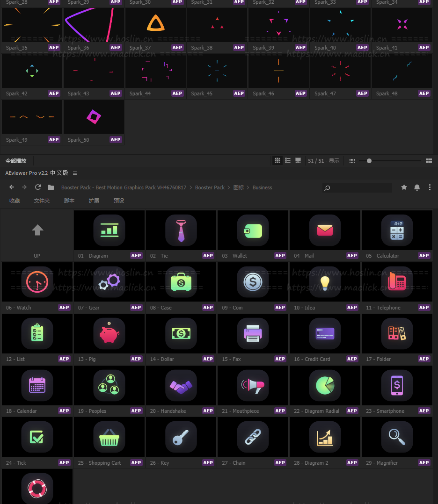
Task: Select the 05 - Calculator icon item
Action: (397, 235)
